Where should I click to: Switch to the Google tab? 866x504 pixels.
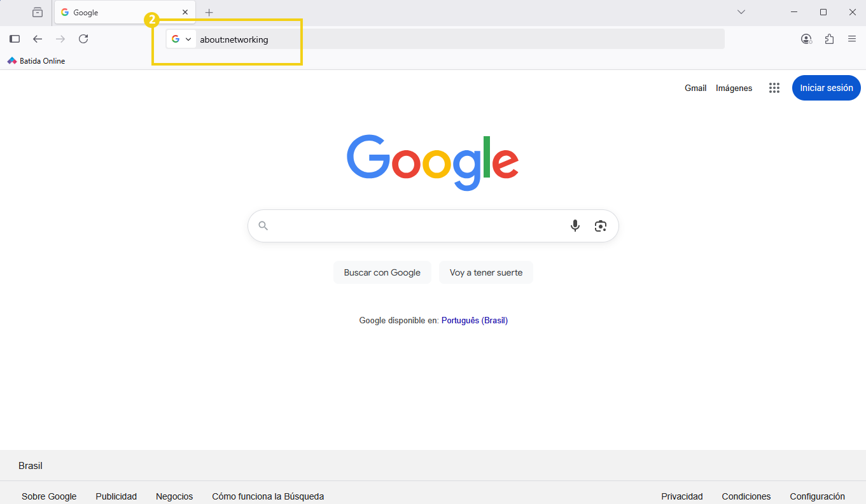115,12
